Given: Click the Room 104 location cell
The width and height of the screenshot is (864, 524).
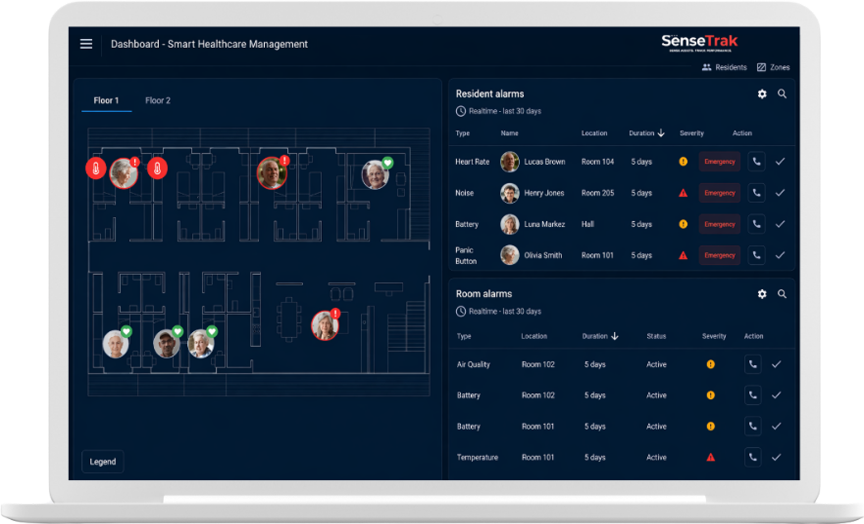Looking at the screenshot, I should coord(598,161).
